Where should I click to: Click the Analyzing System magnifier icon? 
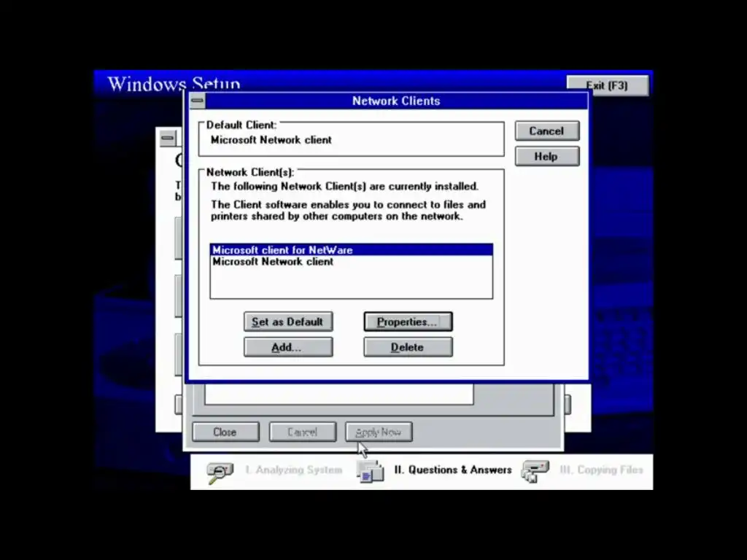(219, 472)
